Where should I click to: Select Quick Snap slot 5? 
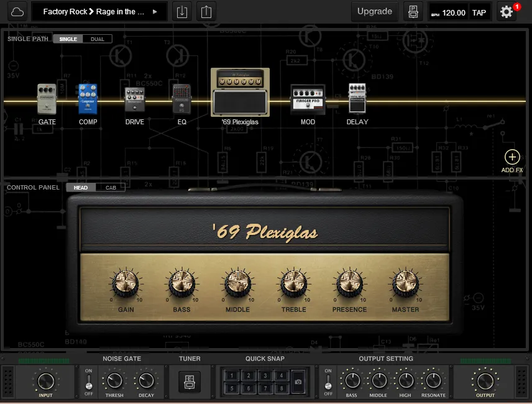coord(232,388)
